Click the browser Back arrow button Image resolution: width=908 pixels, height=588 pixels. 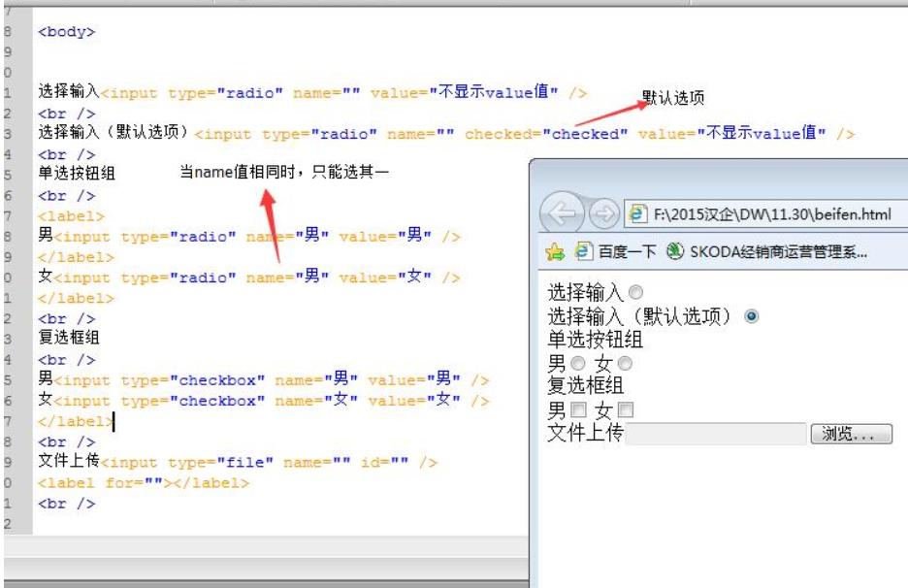pyautogui.click(x=563, y=213)
